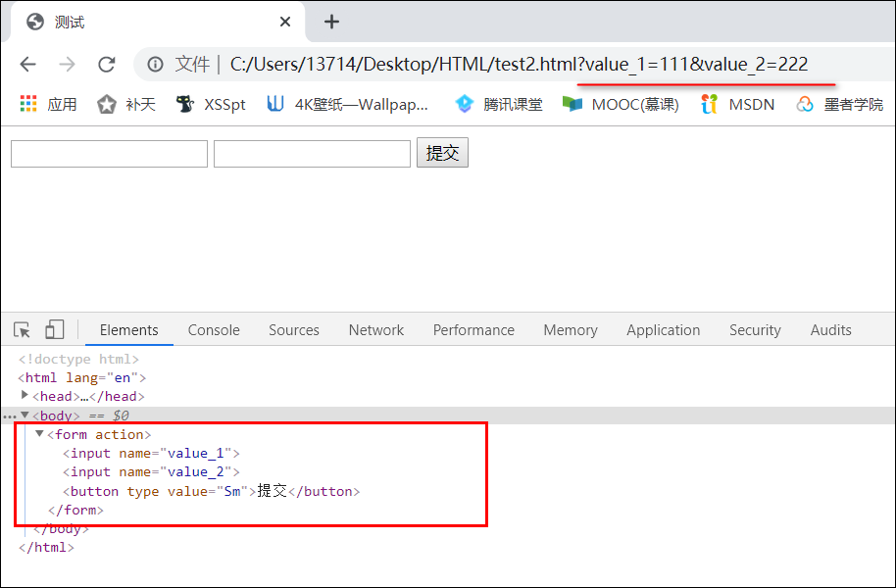Click the 提交 submit button
The width and height of the screenshot is (896, 588).
(x=442, y=153)
